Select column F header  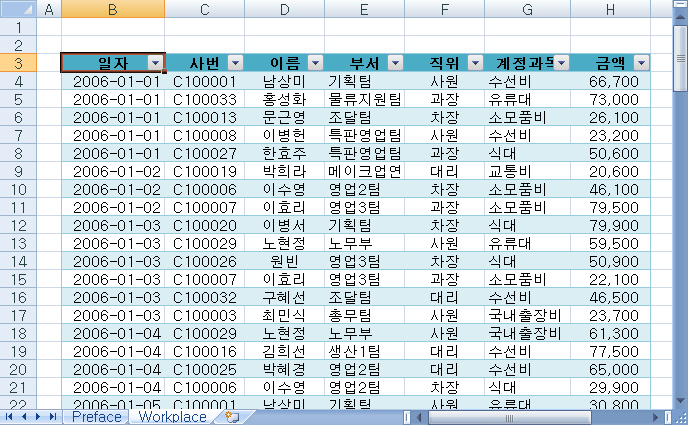[444, 9]
